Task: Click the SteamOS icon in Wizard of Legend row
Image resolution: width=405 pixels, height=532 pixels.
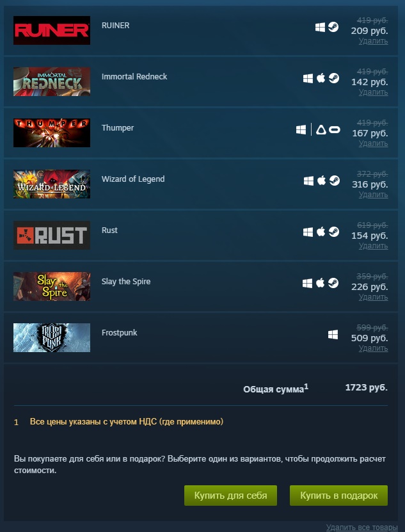Action: tap(335, 181)
